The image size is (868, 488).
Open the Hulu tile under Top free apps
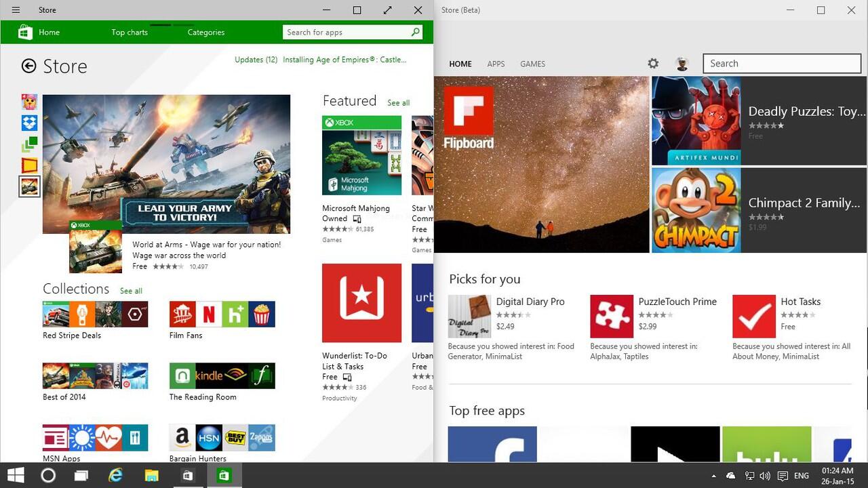click(x=767, y=444)
